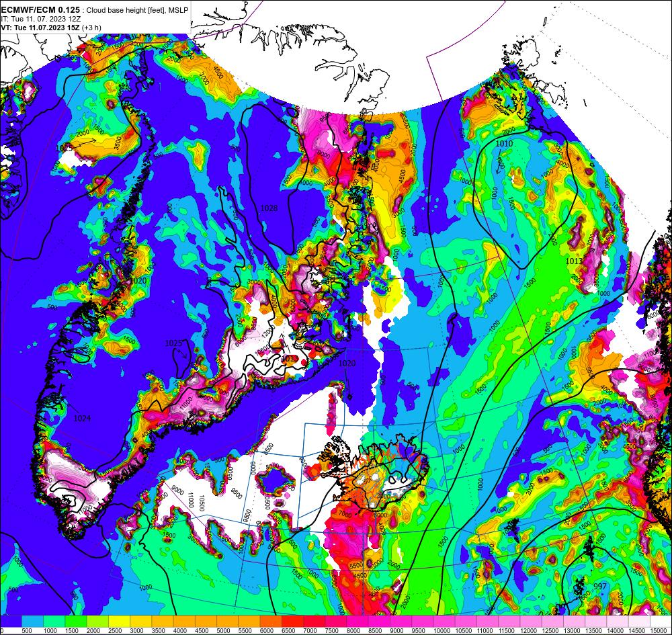Click 'Cloud base height [feet], MSLP' header text
Viewport: 672px width, 635px height.
pyautogui.click(x=137, y=10)
